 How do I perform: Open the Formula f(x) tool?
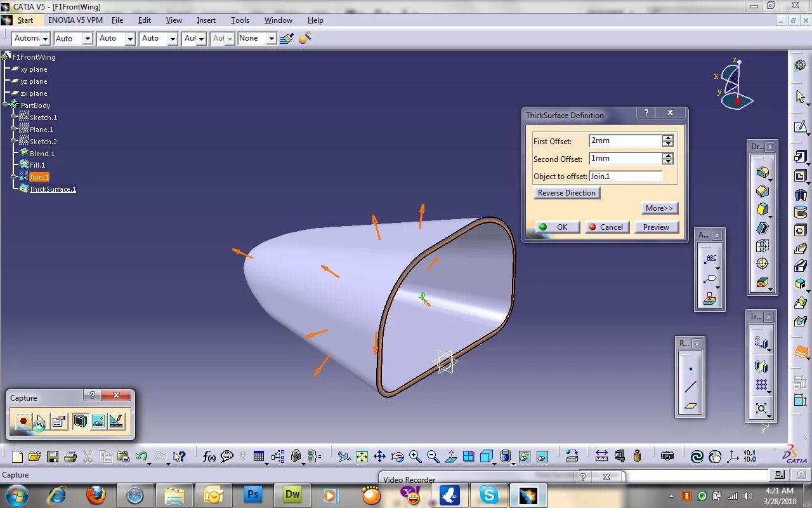pos(209,457)
